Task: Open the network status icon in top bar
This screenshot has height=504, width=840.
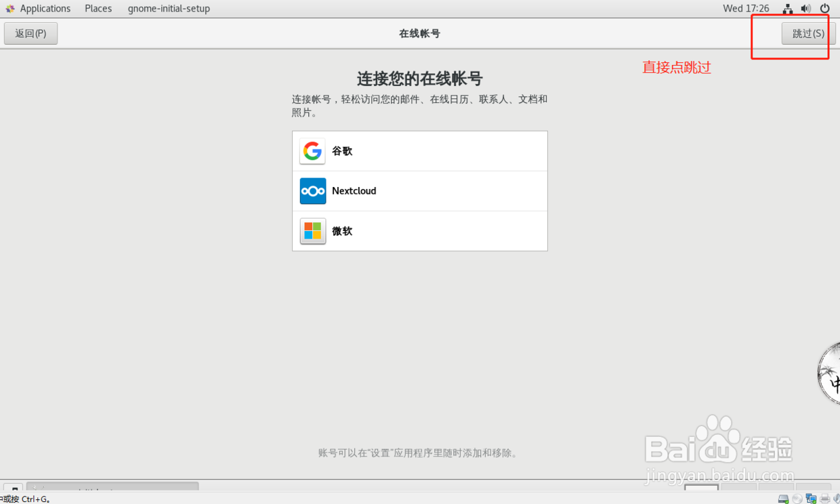Action: pos(787,8)
